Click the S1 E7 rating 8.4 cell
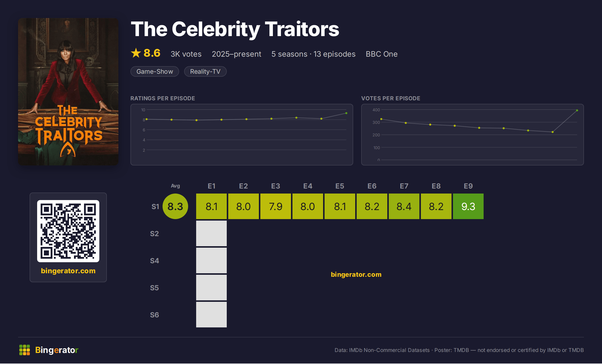The image size is (602, 364). (x=404, y=206)
